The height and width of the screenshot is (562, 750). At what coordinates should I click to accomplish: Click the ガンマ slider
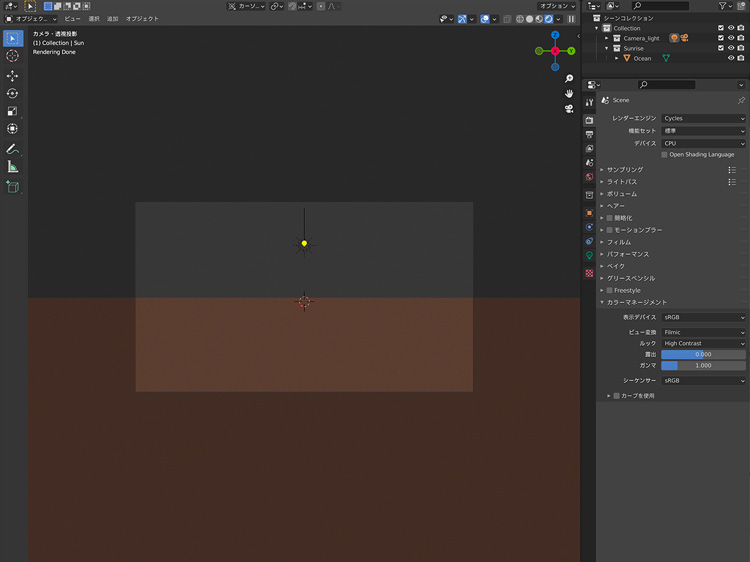click(703, 365)
